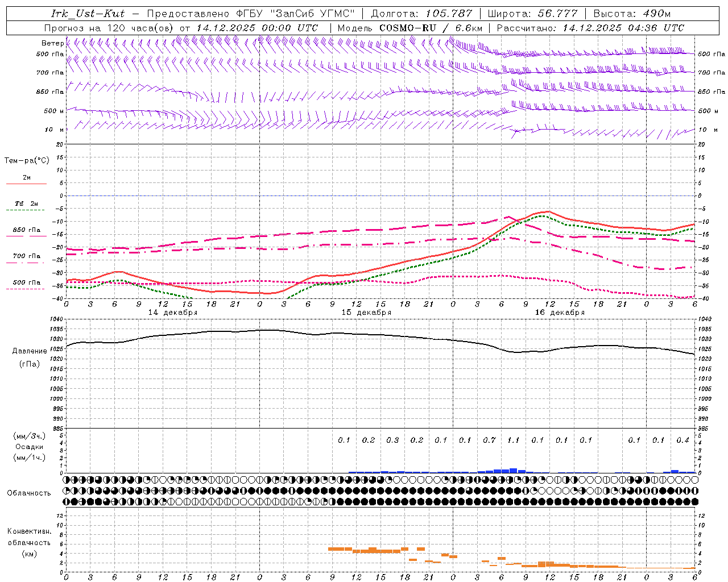728x582 pixels.
Task: Click the 'Td 2м' dew point legend entry
Action: coord(27,203)
